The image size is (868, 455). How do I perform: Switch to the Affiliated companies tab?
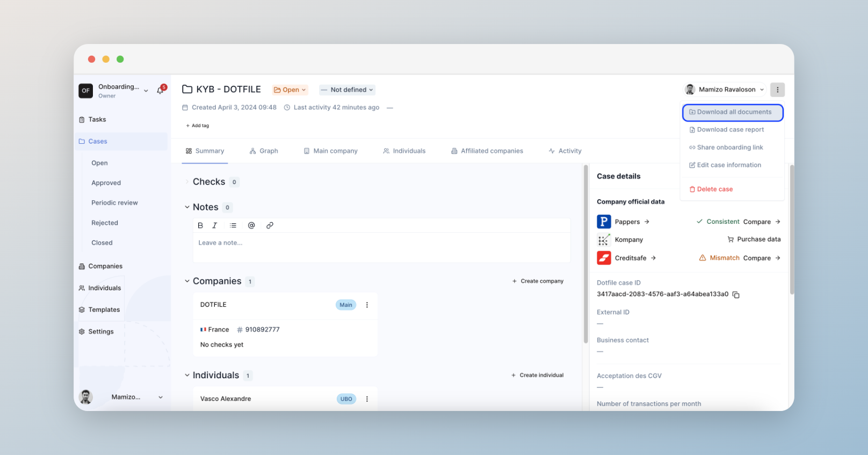(x=487, y=151)
